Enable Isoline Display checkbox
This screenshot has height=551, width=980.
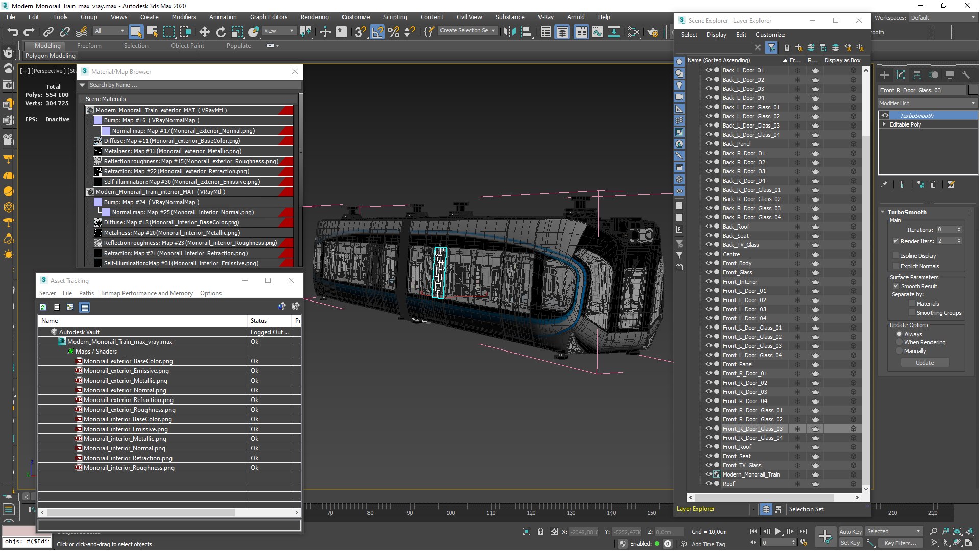coord(896,256)
